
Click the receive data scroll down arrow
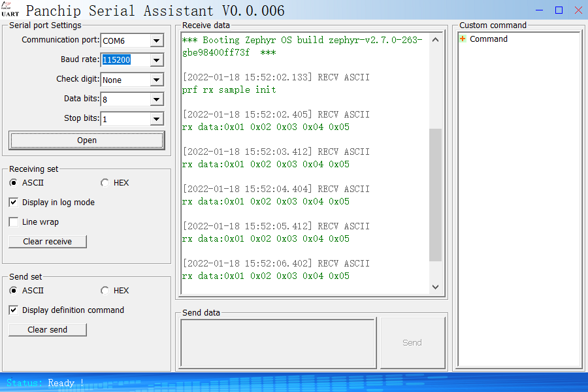435,287
